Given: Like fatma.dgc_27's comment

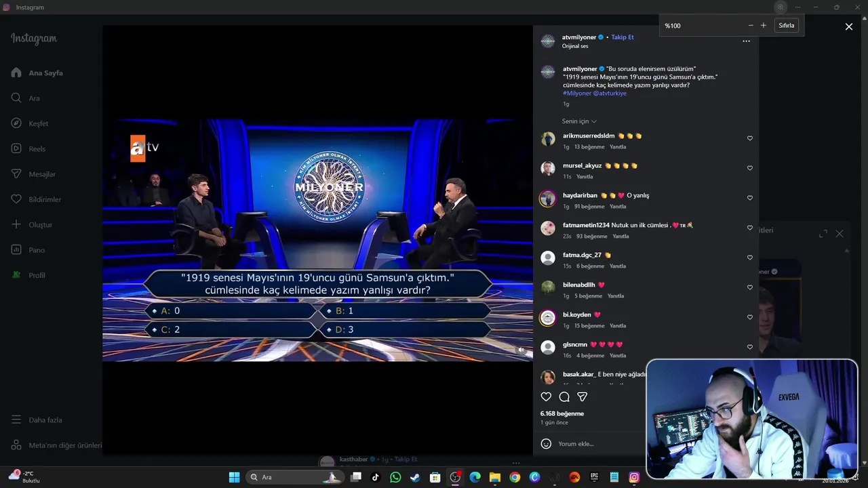Looking at the screenshot, I should tap(749, 258).
